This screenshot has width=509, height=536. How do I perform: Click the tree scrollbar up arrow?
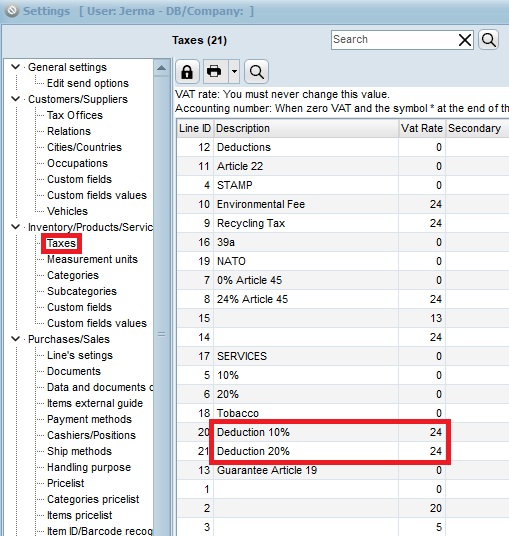tap(161, 68)
